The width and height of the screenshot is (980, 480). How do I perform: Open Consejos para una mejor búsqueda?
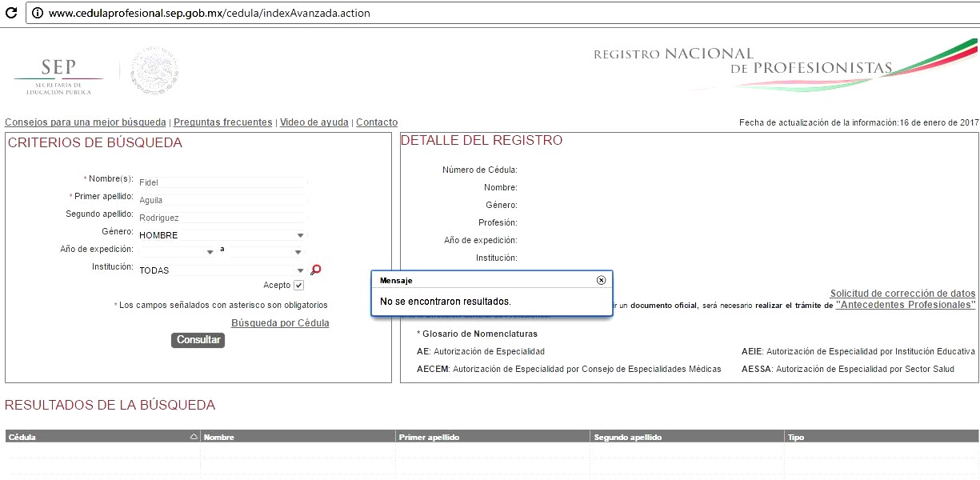tap(86, 122)
